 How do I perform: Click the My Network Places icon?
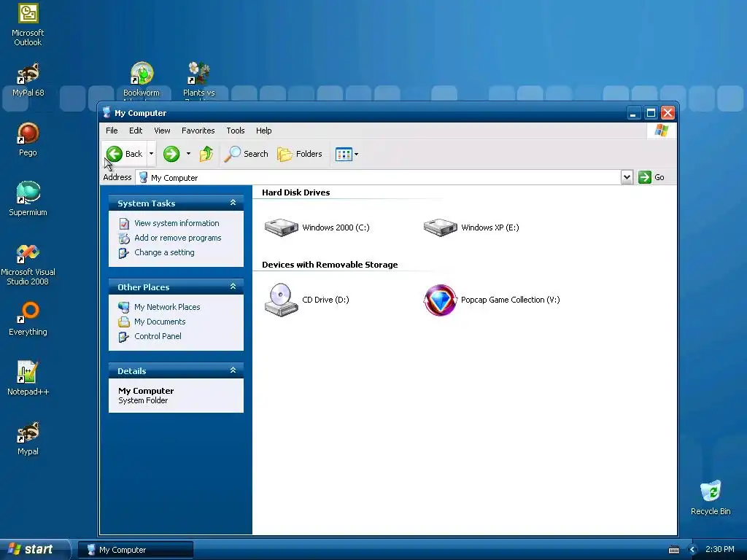coord(124,307)
